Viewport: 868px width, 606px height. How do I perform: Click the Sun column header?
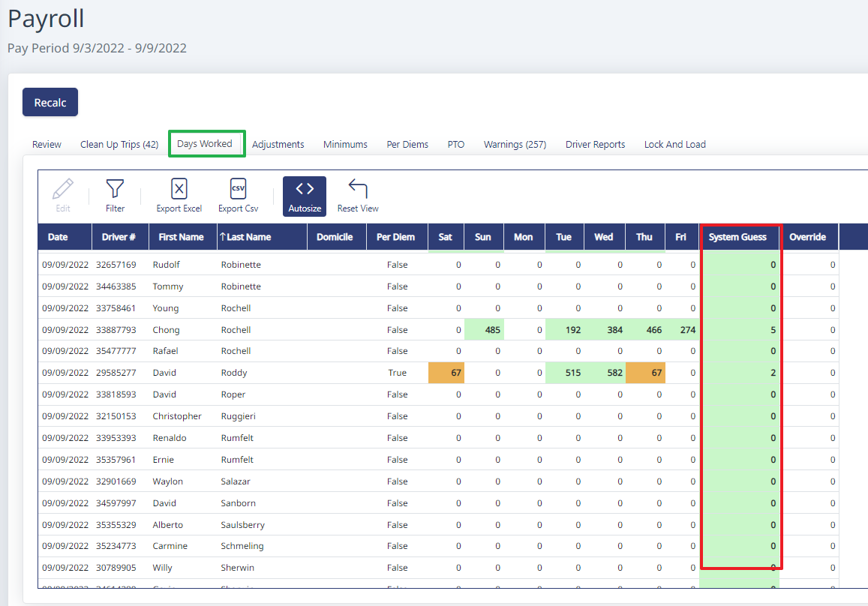[482, 237]
